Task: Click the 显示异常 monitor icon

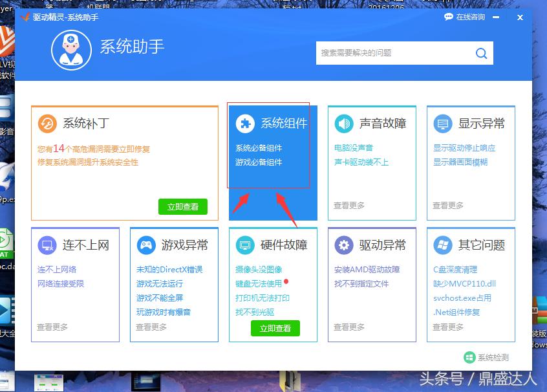Action: point(442,123)
